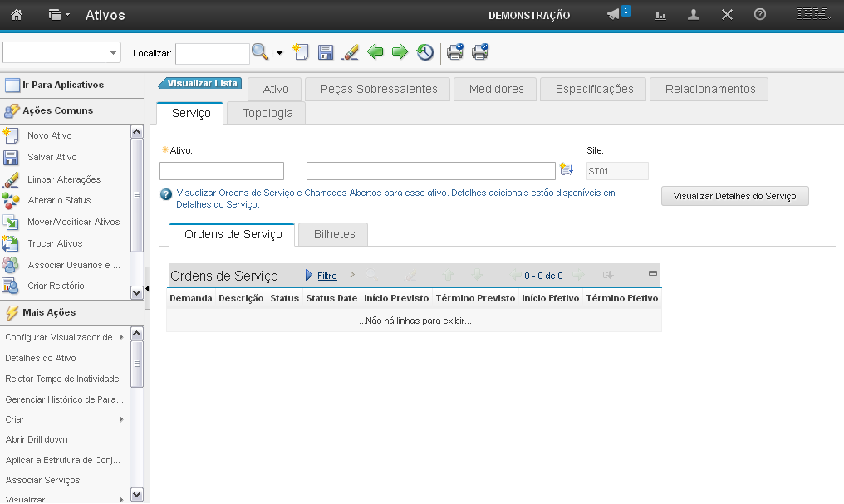Collapse the Ordens de Serviço table

click(x=652, y=273)
